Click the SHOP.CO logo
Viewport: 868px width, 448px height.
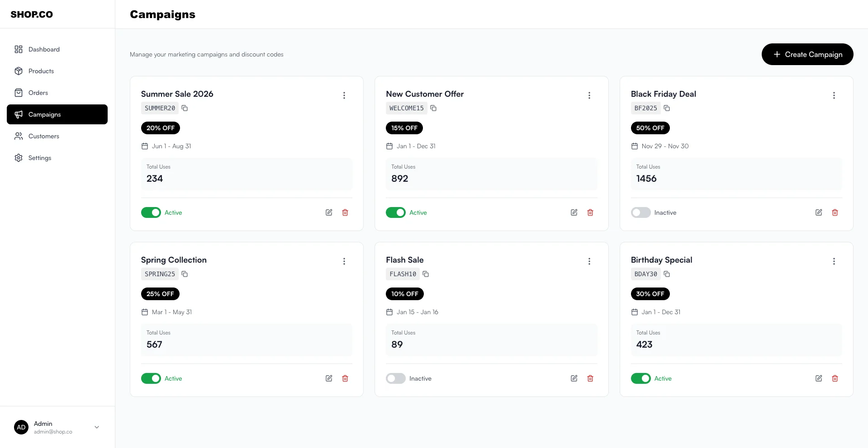point(32,14)
